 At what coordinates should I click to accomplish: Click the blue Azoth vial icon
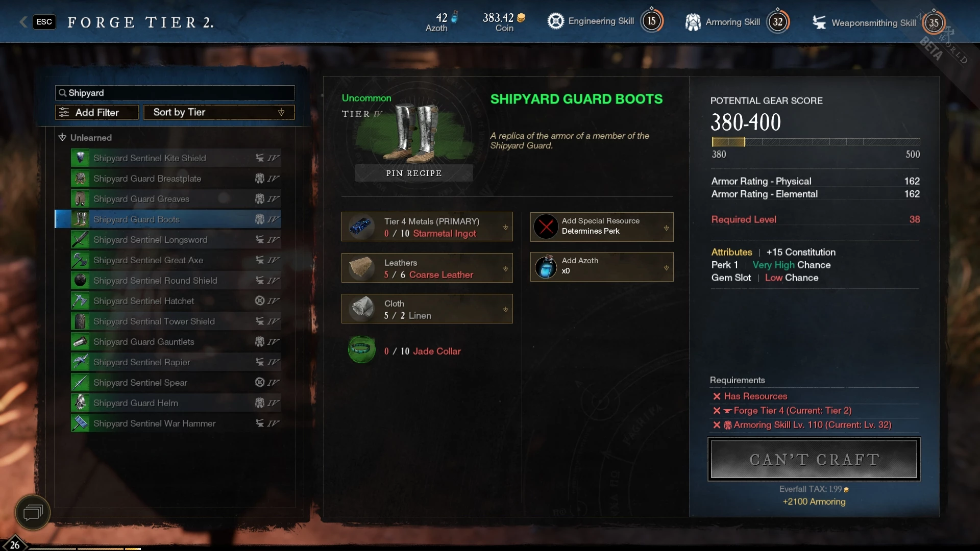point(546,267)
